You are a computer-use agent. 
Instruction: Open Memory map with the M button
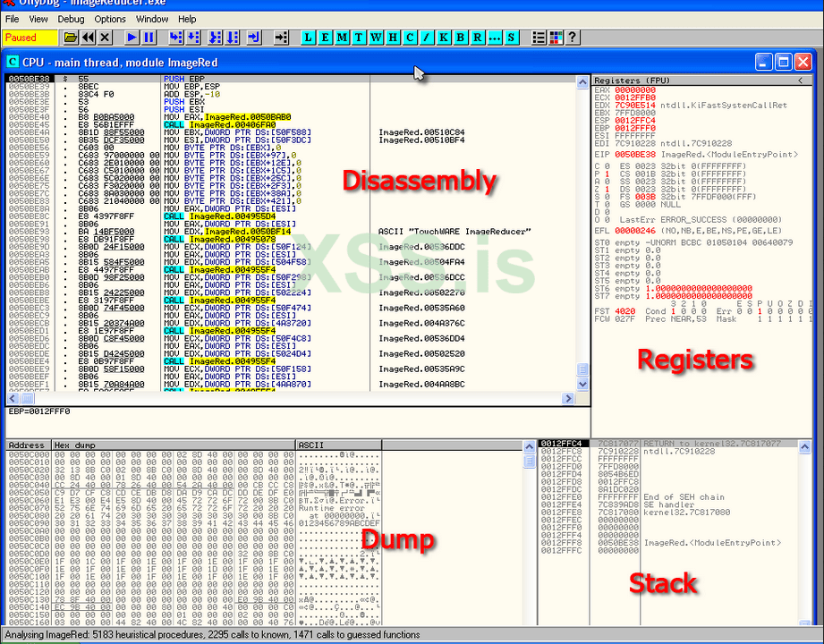(342, 38)
